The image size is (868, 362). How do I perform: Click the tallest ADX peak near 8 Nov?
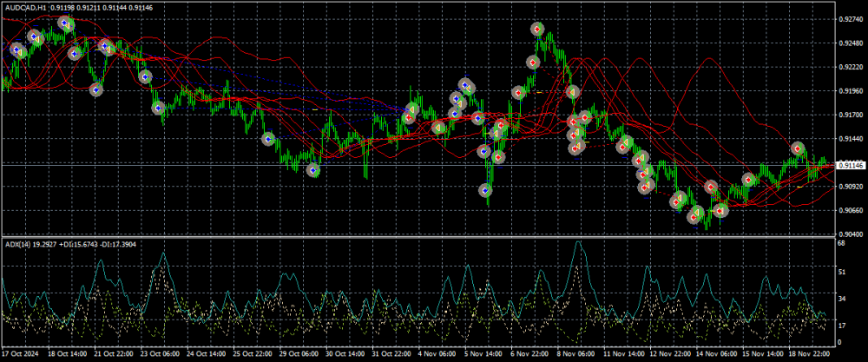[x=578, y=244]
